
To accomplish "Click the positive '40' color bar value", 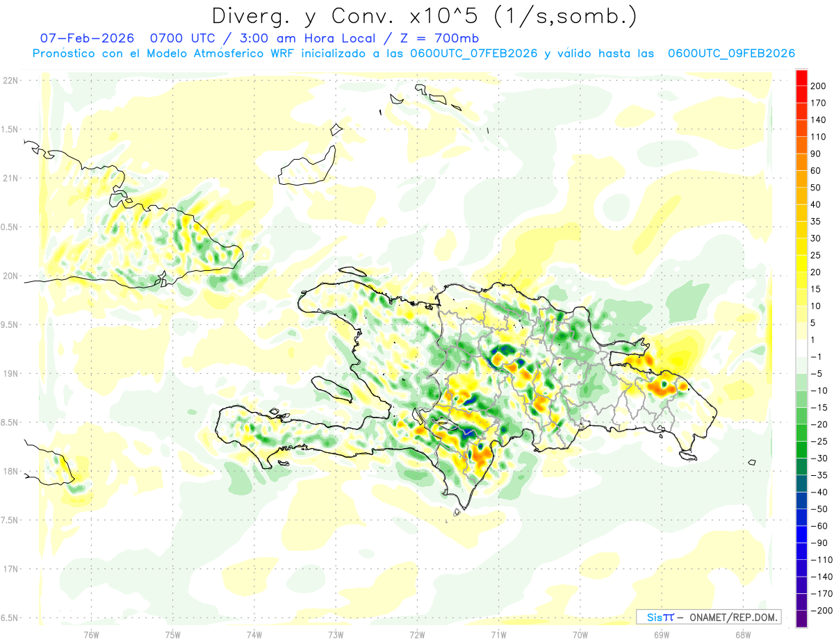I will [816, 205].
